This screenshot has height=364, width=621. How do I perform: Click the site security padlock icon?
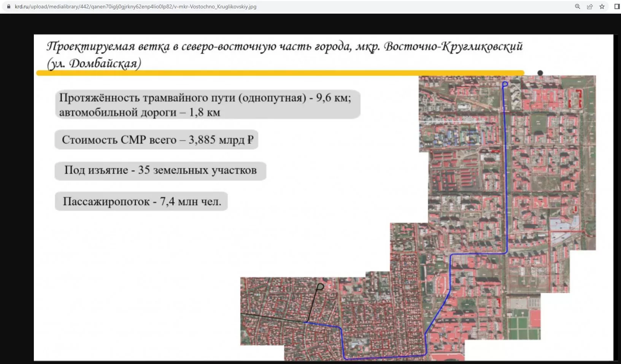coord(9,6)
